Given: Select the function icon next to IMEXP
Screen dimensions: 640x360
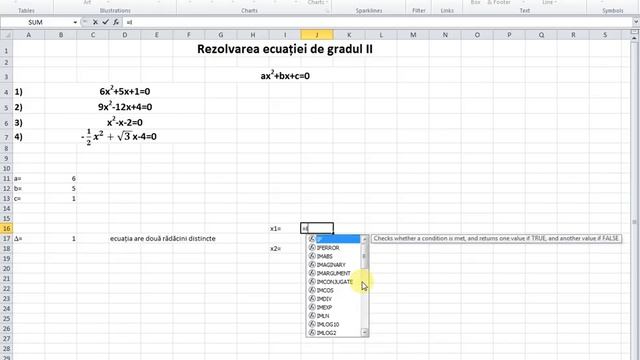Looking at the screenshot, I should point(312,307).
